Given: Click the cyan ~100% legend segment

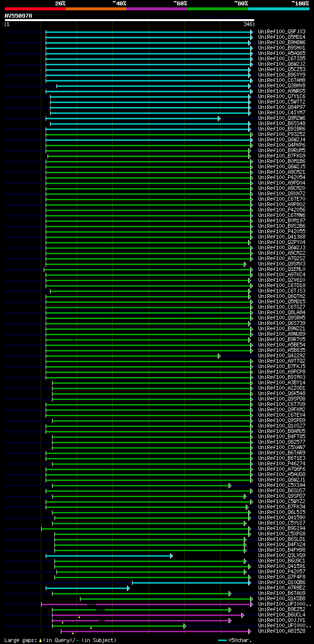Looking at the screenshot, I should tap(279, 8).
